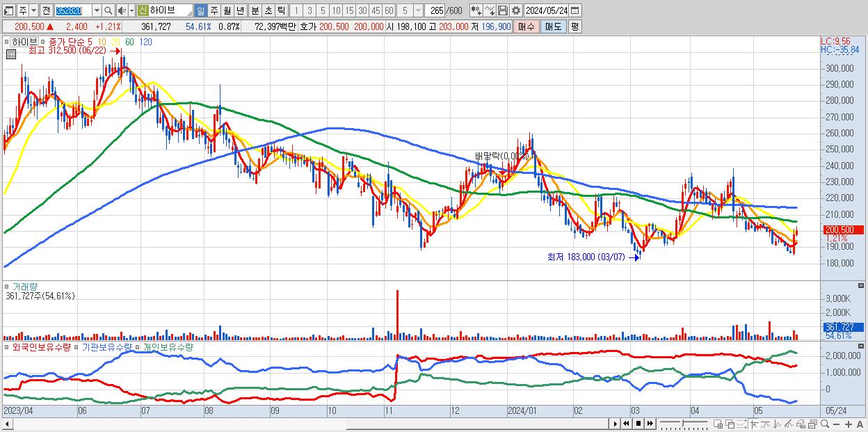Click the bottom zoom slider handle
The height and width of the screenshot is (432, 868).
pyautogui.click(x=683, y=423)
